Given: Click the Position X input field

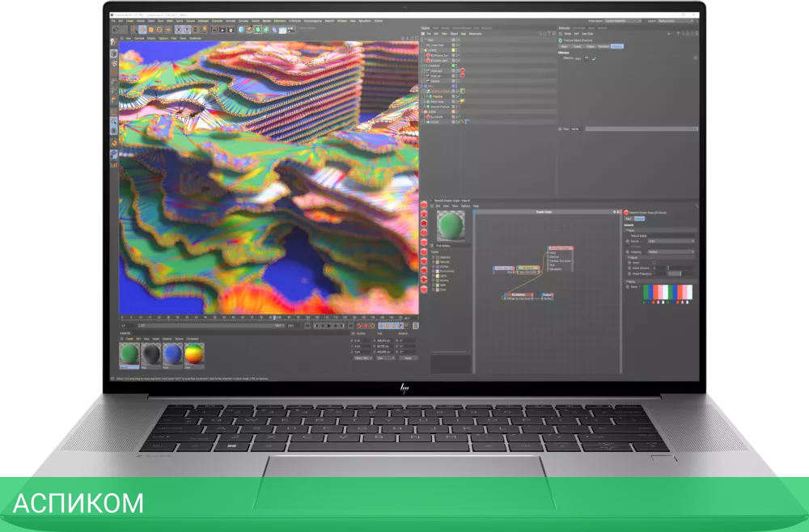Looking at the screenshot, I should pos(362,340).
